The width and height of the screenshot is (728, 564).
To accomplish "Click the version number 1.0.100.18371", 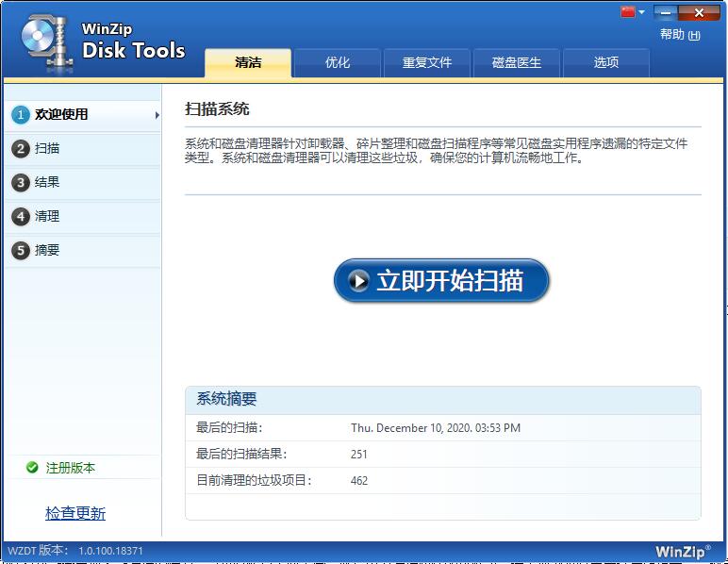I will (x=110, y=551).
